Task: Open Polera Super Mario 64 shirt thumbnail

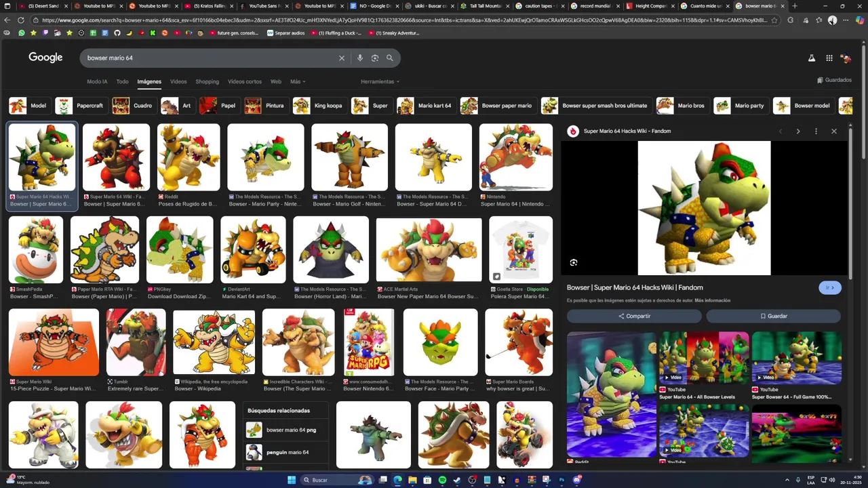Action: 521,249
